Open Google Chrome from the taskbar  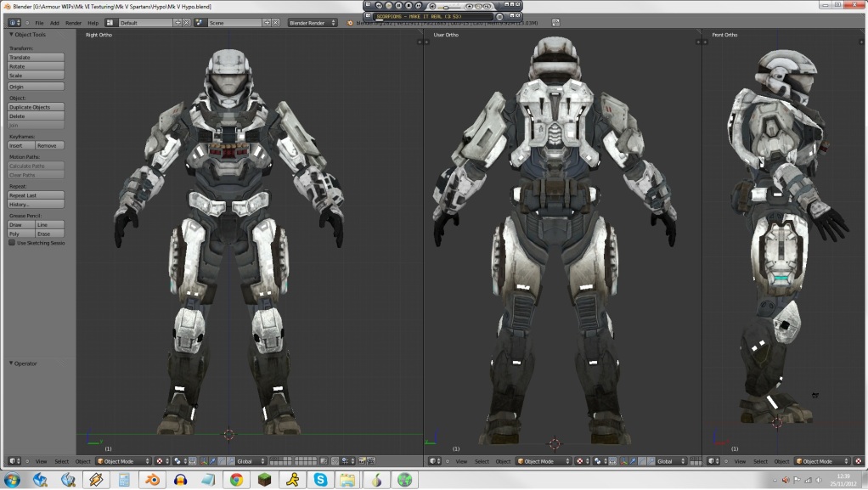236,480
